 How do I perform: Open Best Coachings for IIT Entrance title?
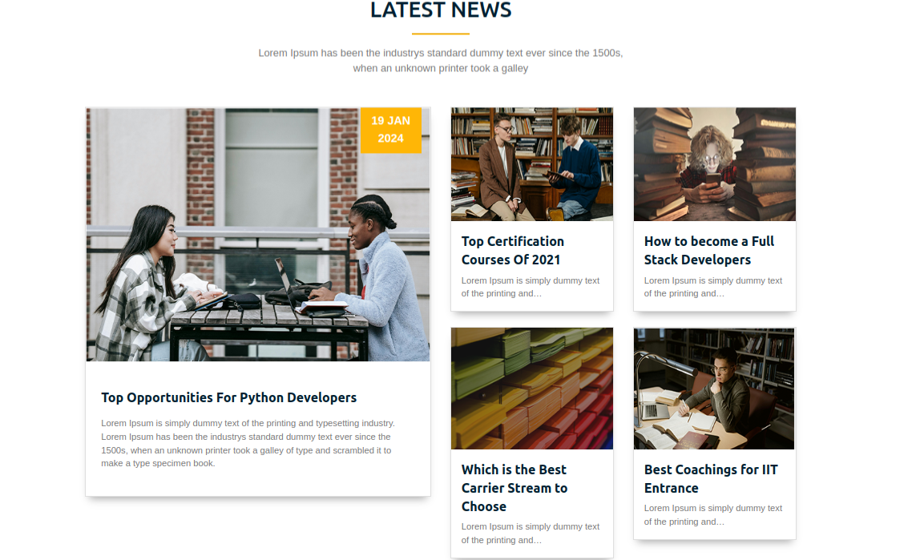click(x=711, y=479)
